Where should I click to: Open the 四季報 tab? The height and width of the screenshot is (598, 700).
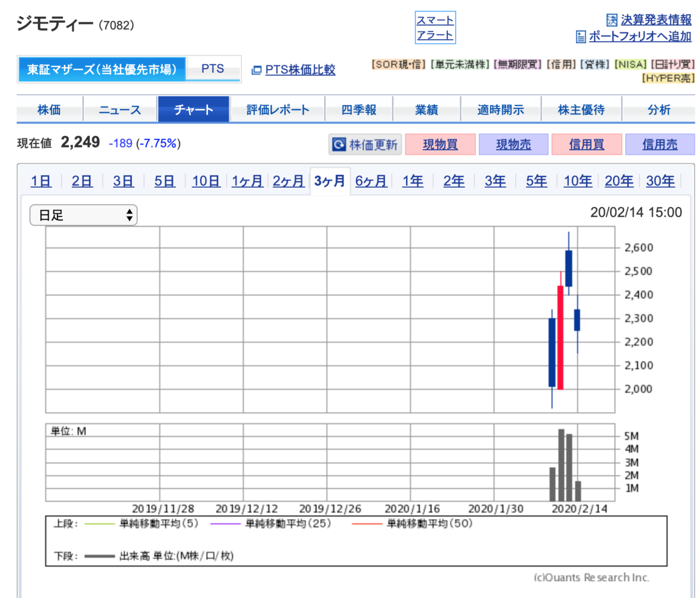(359, 110)
